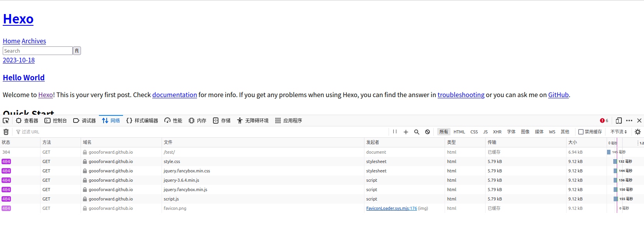The width and height of the screenshot is (644, 227).
Task: Sort requests by 文件 (File) column header
Action: point(263,142)
